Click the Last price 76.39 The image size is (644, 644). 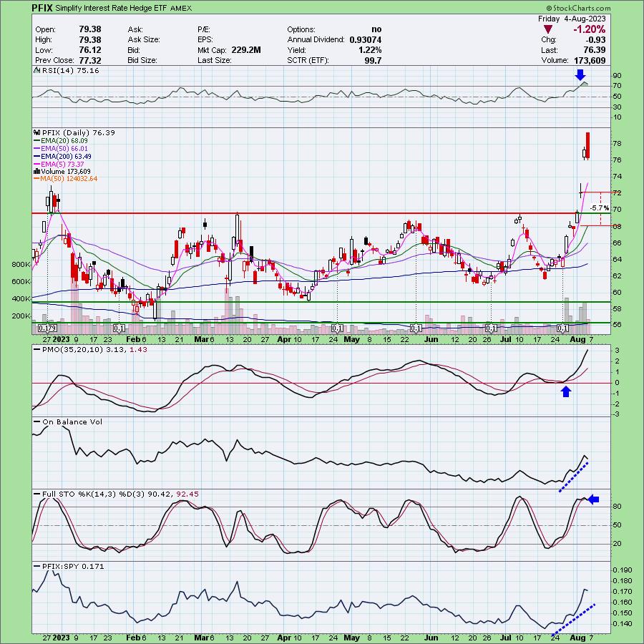coord(594,50)
